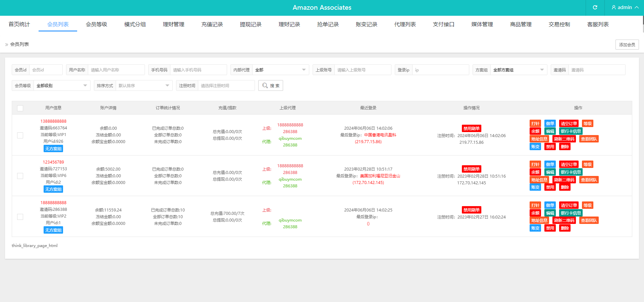This screenshot has width=644, height=302.
Task: Expand the 内部代理 dropdown
Action: [x=280, y=70]
